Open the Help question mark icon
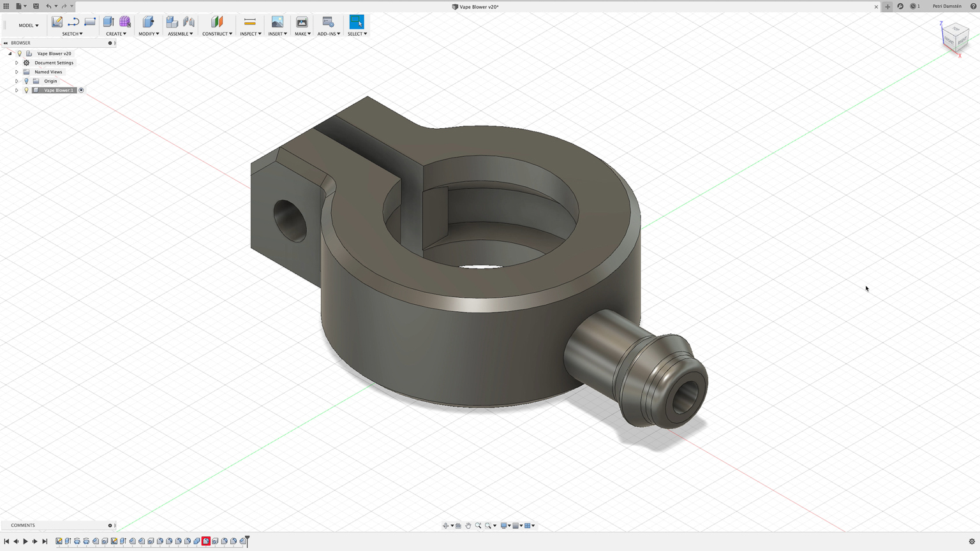This screenshot has width=980, height=551. click(x=974, y=6)
